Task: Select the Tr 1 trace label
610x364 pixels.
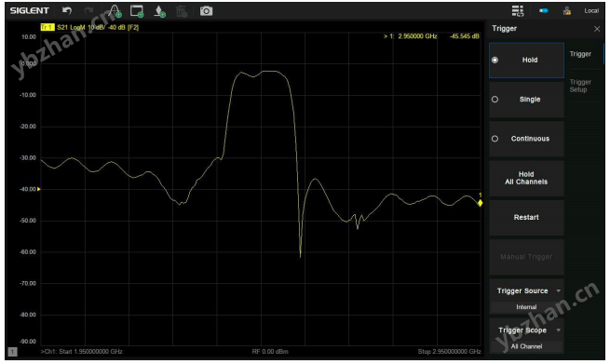Action: pyautogui.click(x=47, y=27)
